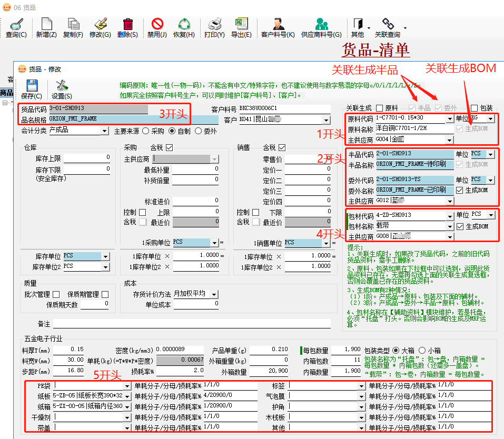Click the 保质期天数 field
The height and width of the screenshot is (439, 504).
(94, 305)
